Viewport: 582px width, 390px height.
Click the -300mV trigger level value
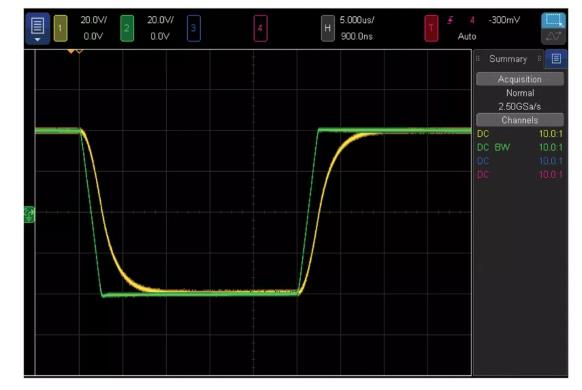point(504,20)
